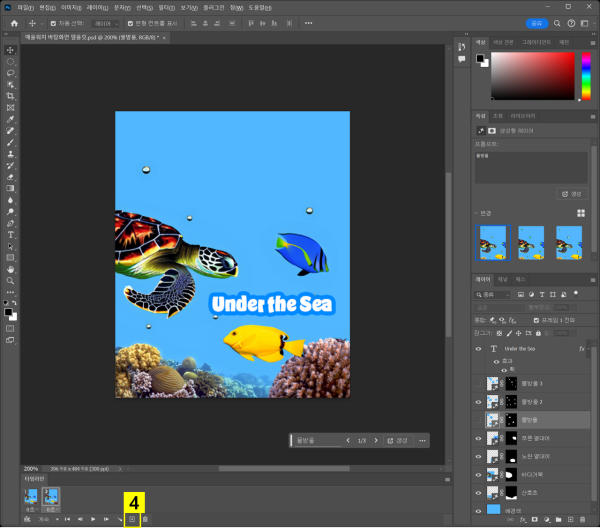Open the 레이어 auto-select target dropdown
The image size is (600, 528).
tap(106, 22)
